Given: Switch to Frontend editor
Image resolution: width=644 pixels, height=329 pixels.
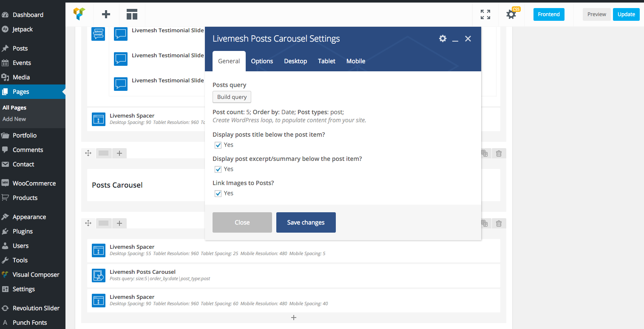Looking at the screenshot, I should point(549,14).
